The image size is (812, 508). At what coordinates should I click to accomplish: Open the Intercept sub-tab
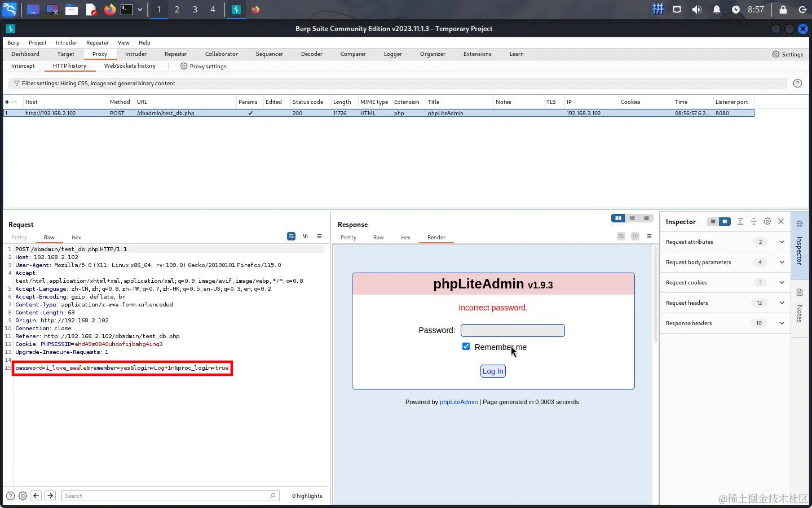(23, 66)
